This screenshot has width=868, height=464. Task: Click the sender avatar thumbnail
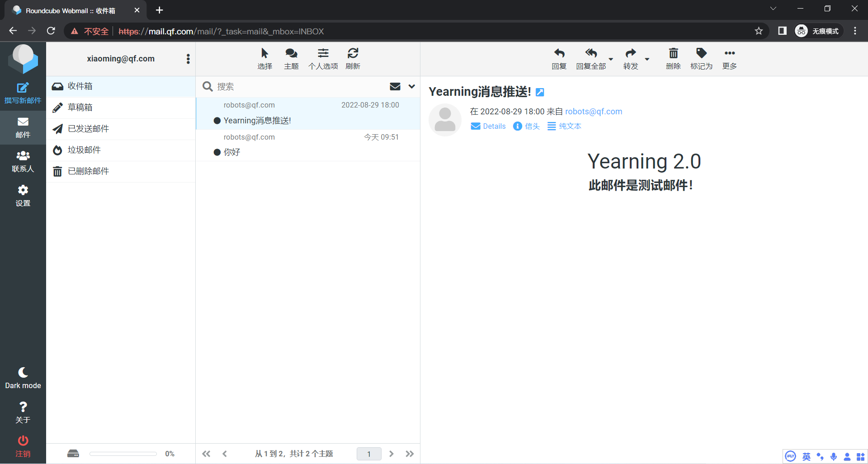coord(445,120)
